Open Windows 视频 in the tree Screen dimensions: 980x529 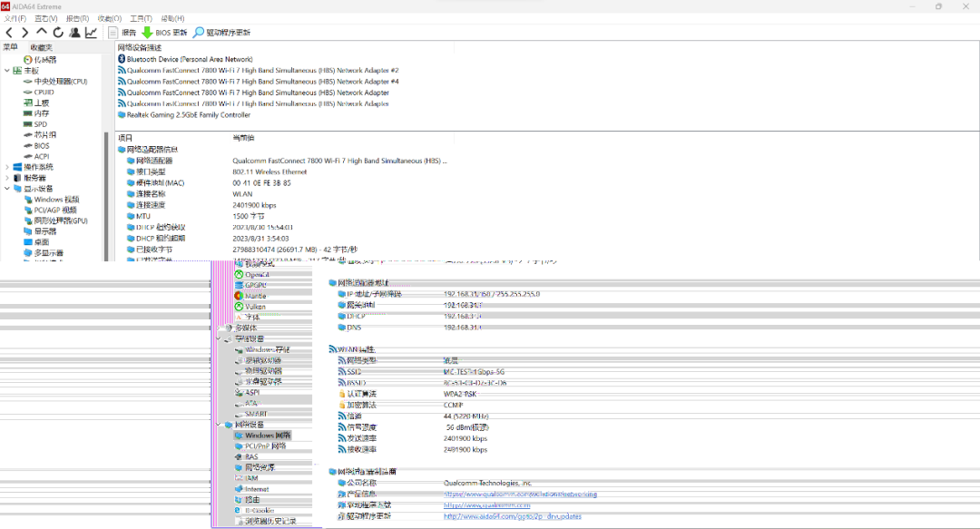(52, 200)
